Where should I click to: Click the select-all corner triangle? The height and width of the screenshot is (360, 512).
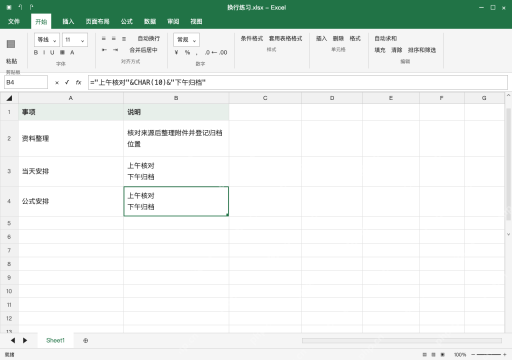9,98
